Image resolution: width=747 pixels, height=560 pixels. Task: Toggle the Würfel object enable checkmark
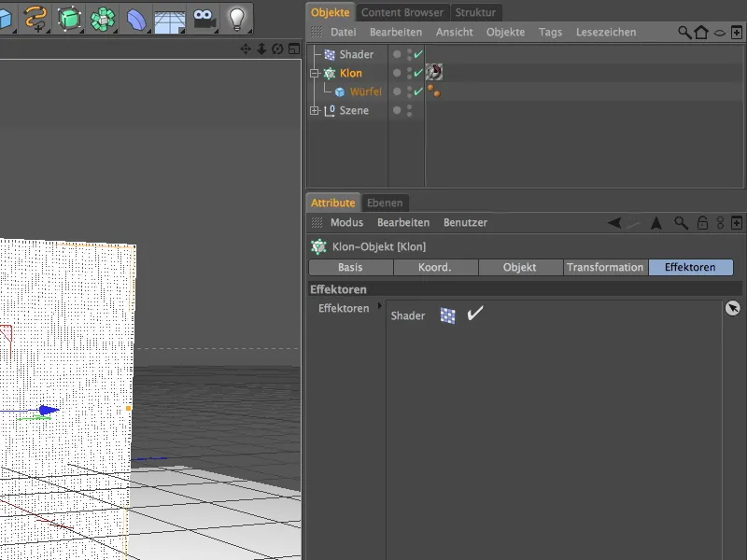pos(418,91)
